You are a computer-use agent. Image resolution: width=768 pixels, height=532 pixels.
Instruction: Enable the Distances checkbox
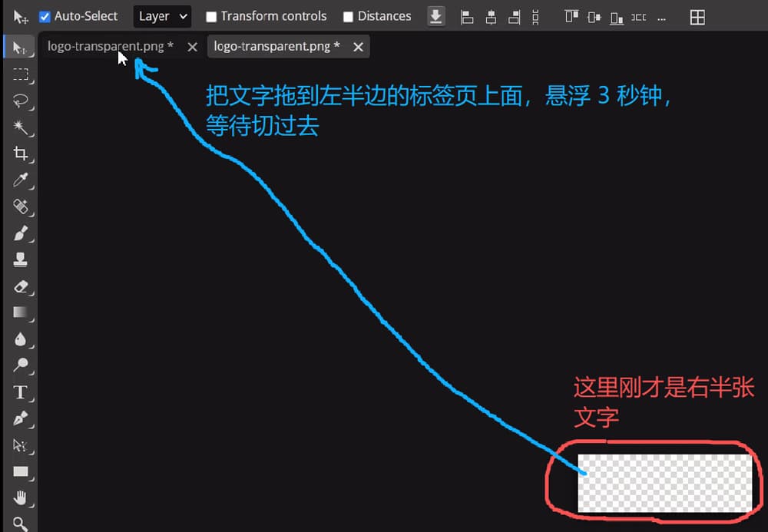pos(348,17)
